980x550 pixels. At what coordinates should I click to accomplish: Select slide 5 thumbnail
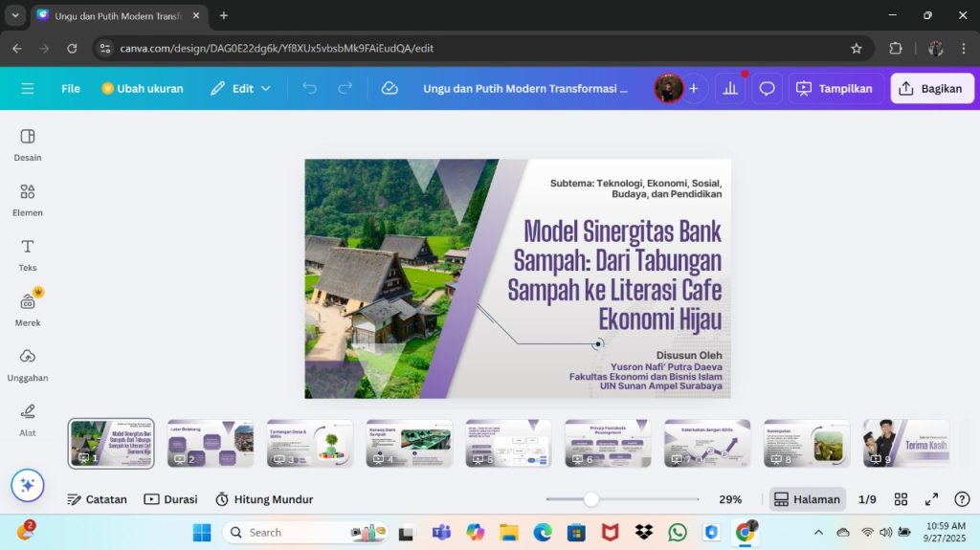coord(508,443)
